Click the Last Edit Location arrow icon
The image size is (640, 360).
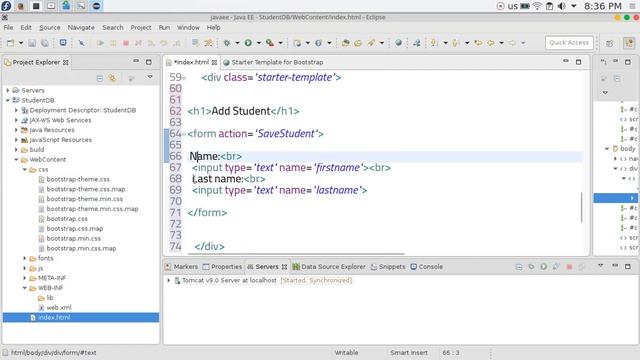478,43
